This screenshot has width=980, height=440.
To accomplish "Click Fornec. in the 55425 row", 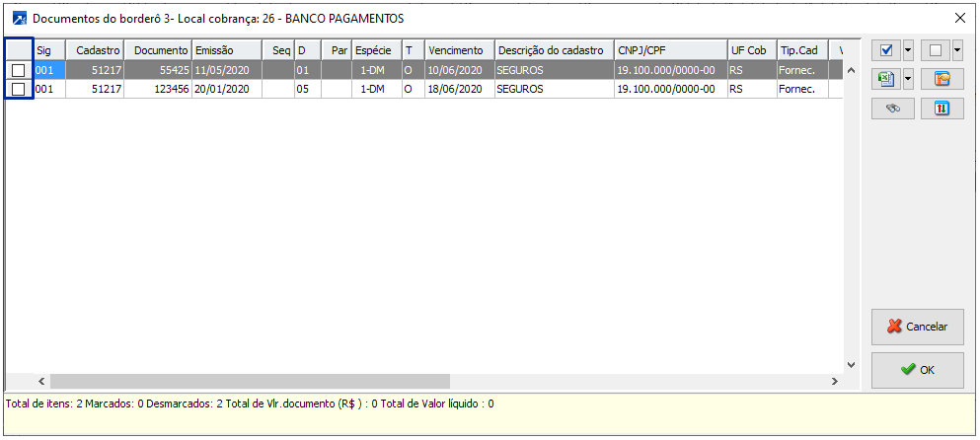I will 802,71.
